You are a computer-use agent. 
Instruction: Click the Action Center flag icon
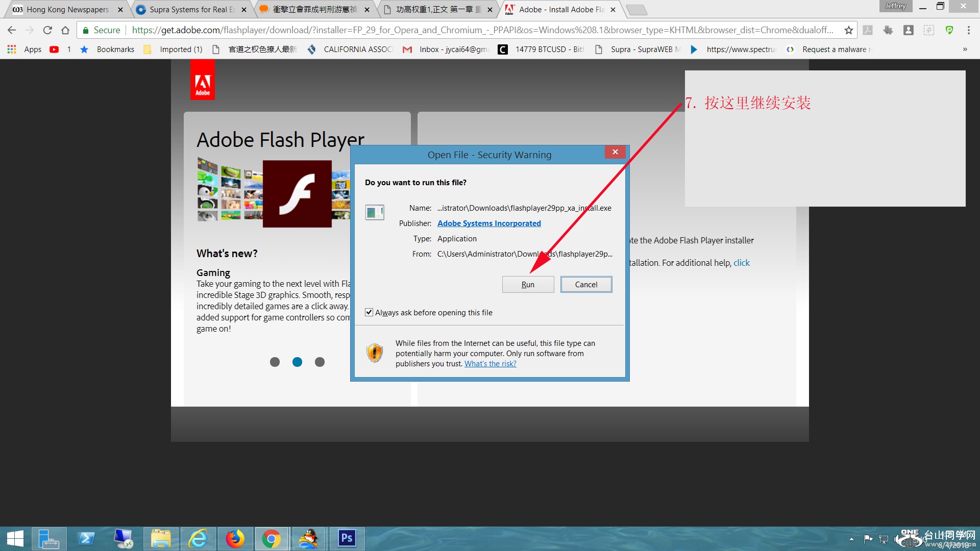[868, 539]
